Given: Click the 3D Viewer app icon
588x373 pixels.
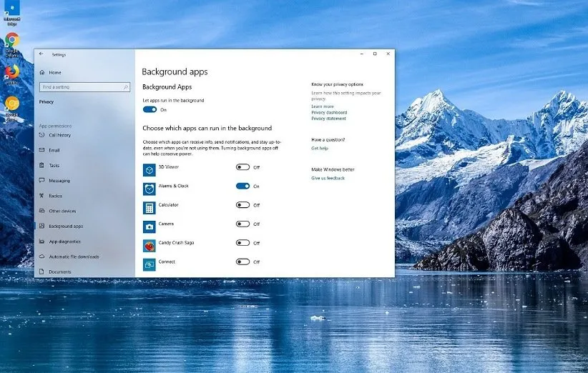Looking at the screenshot, I should point(149,170).
